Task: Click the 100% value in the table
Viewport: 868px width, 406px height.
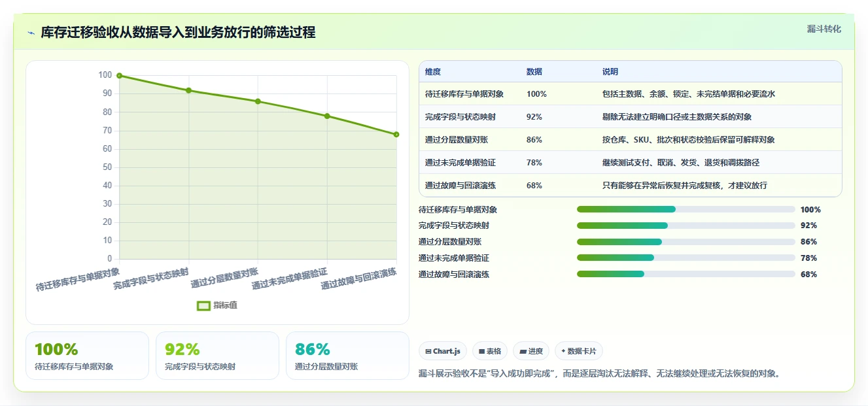Action: 536,94
